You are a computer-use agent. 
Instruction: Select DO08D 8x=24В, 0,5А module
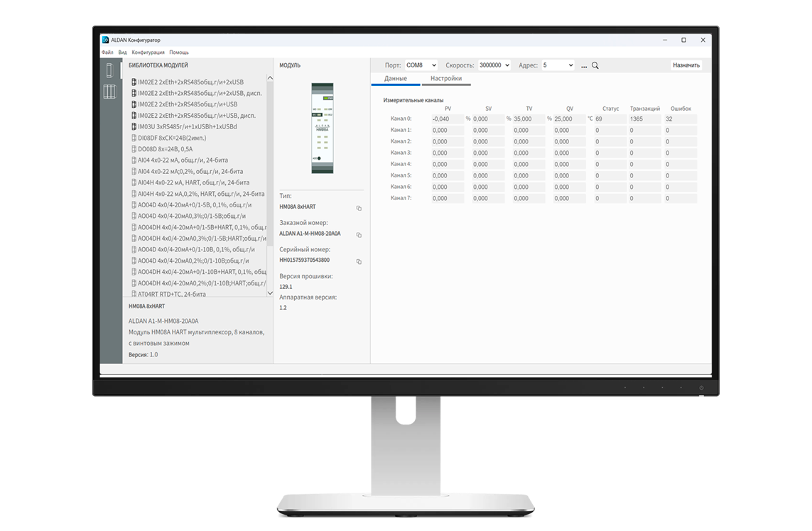coord(165,149)
